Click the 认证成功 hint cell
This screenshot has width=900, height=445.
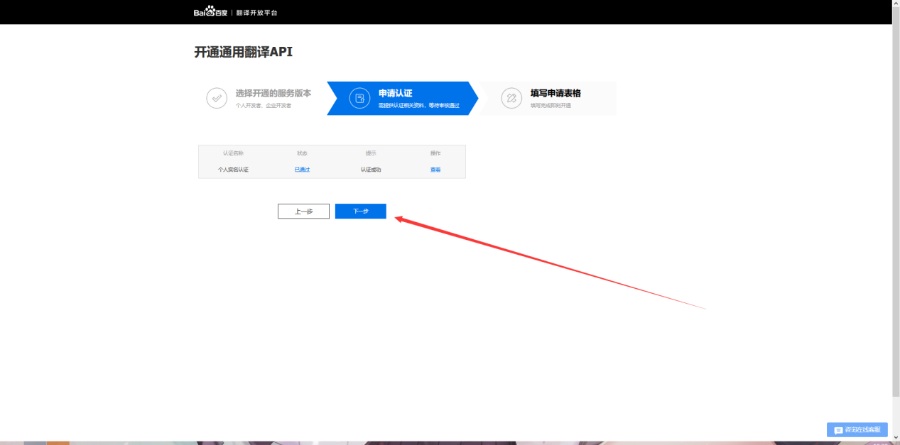(371, 170)
